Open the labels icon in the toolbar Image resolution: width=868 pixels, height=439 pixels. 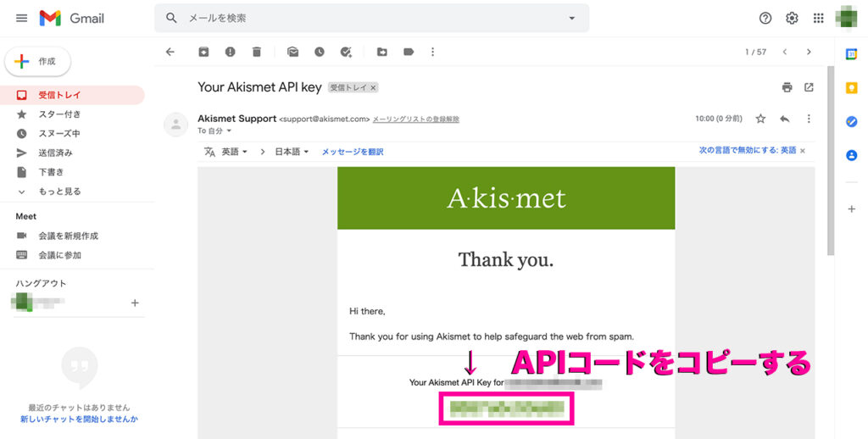coord(409,52)
